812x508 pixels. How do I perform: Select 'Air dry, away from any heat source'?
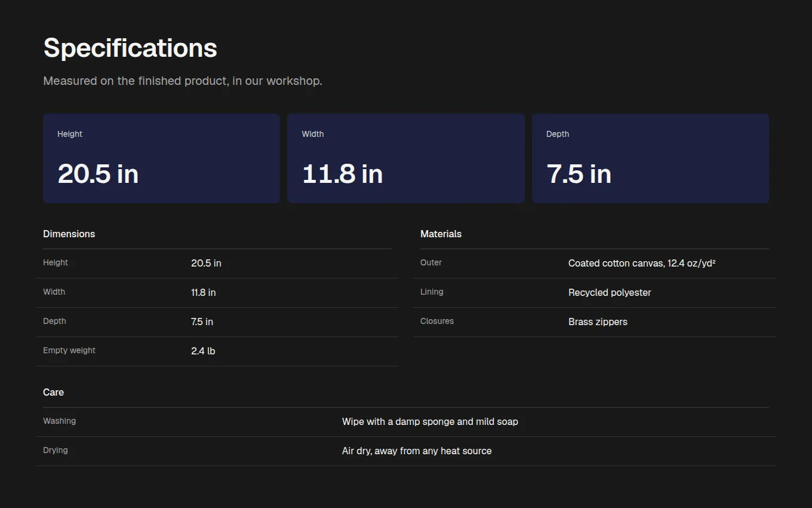(417, 451)
